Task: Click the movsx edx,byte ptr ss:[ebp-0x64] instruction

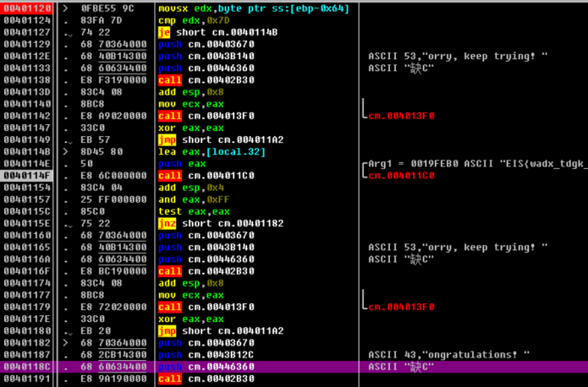Action: [254, 8]
